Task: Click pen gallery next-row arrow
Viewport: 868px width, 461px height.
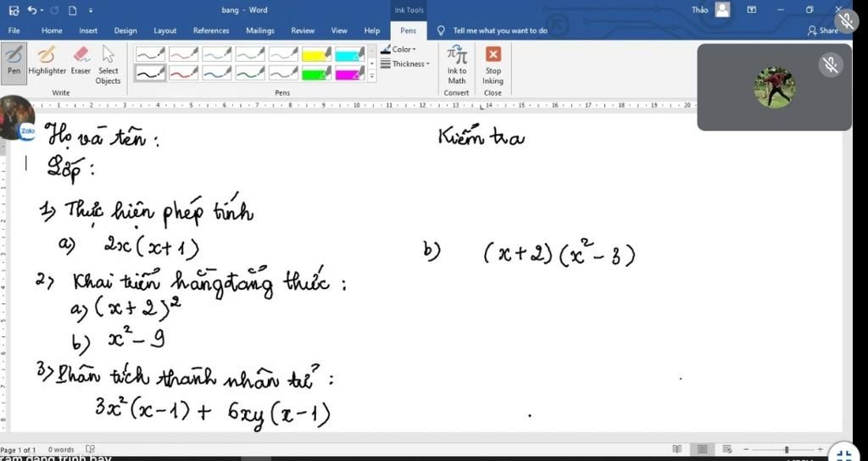Action: (x=372, y=63)
